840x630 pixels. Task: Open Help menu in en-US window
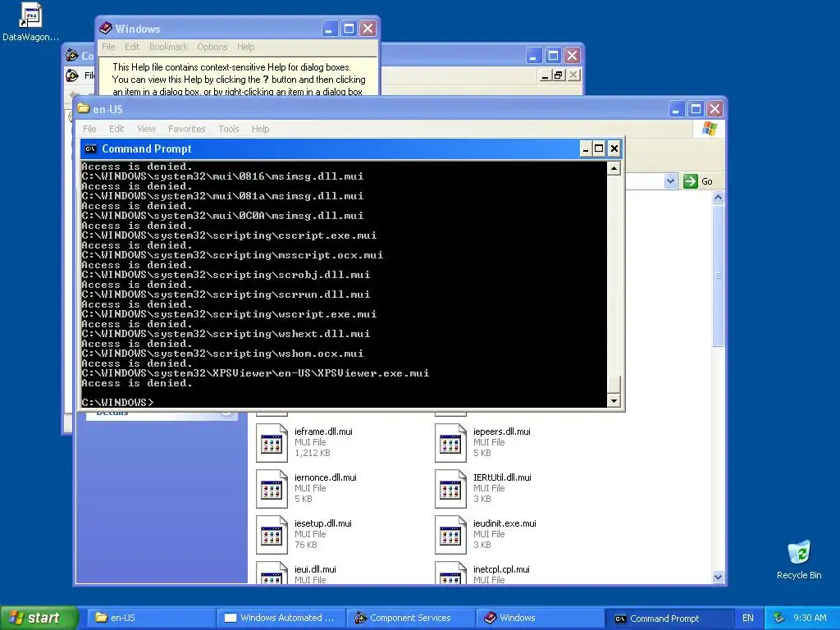click(260, 129)
